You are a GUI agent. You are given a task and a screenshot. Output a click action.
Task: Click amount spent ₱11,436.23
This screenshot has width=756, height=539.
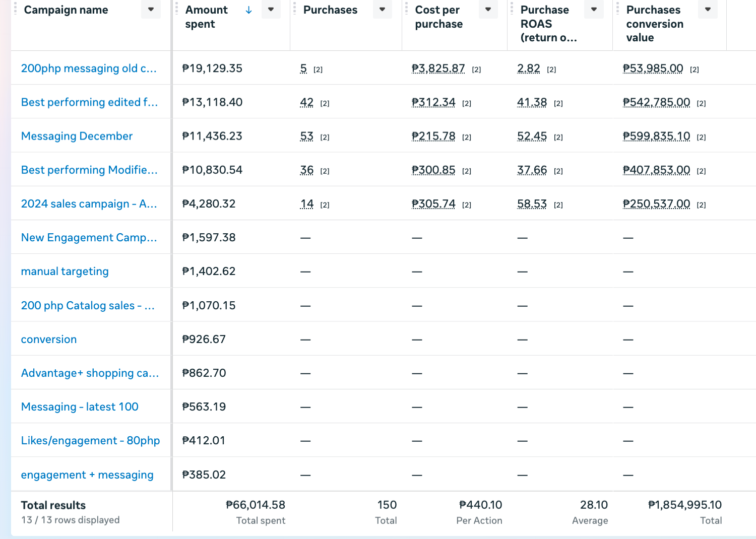tap(212, 136)
